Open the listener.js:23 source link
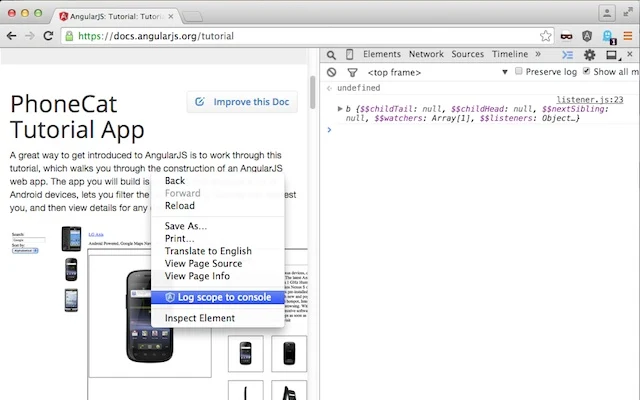Screen dimensions: 640x400 click(590, 99)
